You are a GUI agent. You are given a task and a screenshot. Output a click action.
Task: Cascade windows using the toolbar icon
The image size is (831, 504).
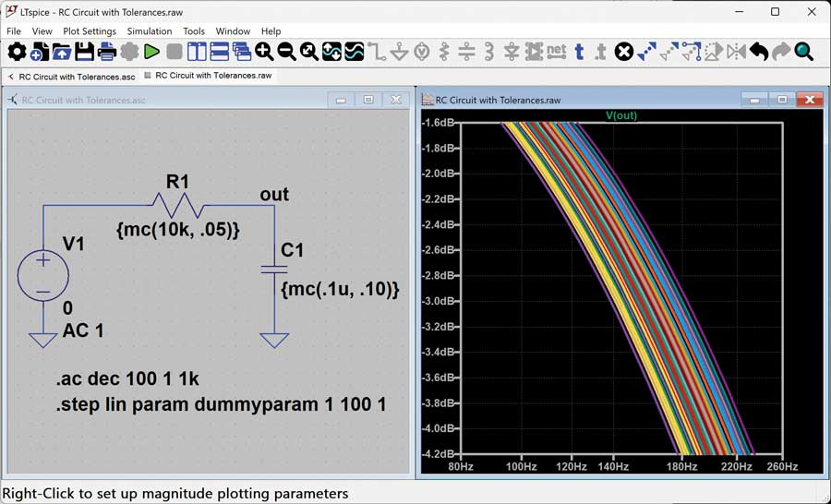point(242,52)
